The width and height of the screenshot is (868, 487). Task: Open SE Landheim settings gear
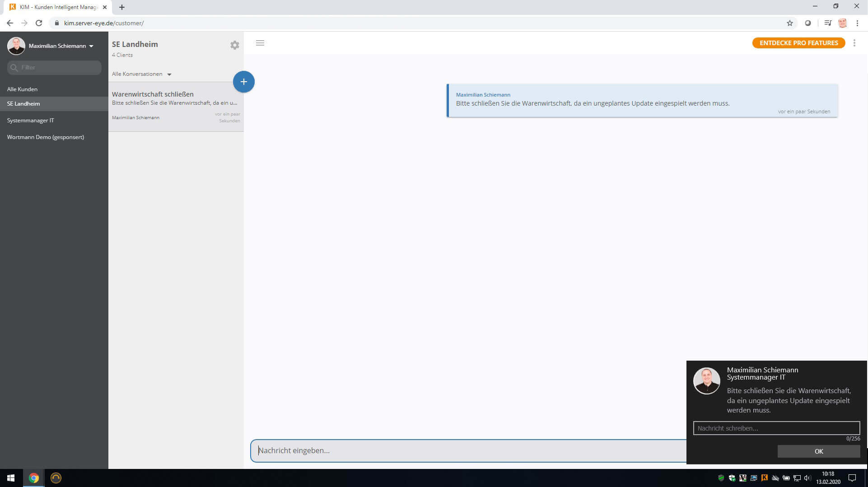(234, 45)
